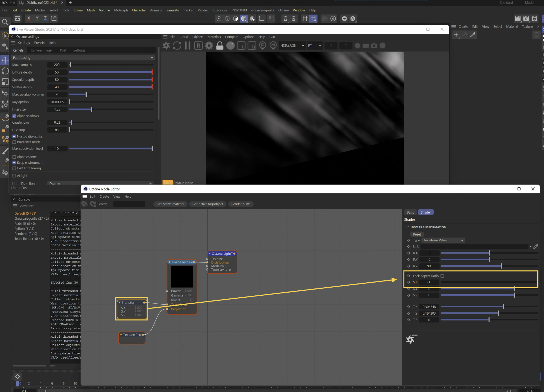This screenshot has height=392, width=544.
Task: Disable the Alpha shadows checkbox
Action: coord(14,116)
